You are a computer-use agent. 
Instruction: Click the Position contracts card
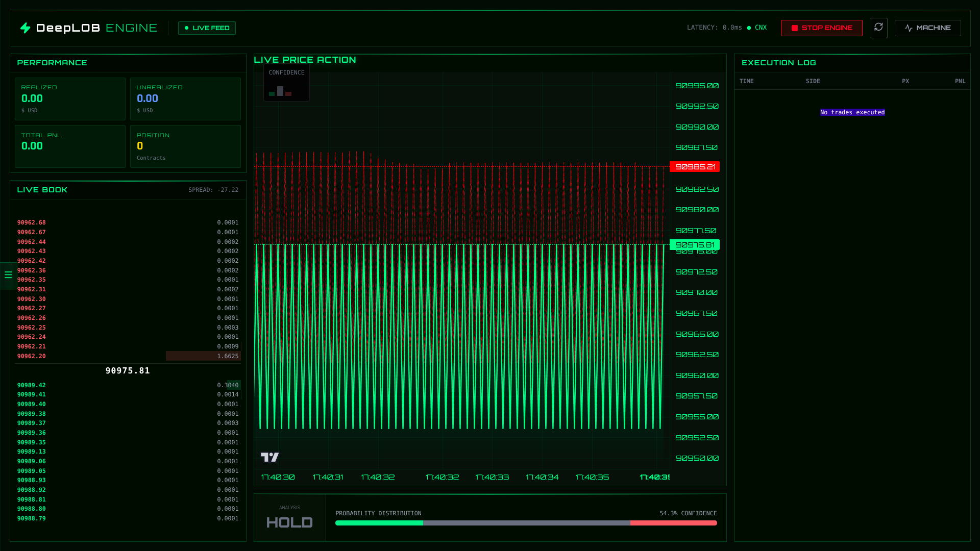tap(185, 146)
